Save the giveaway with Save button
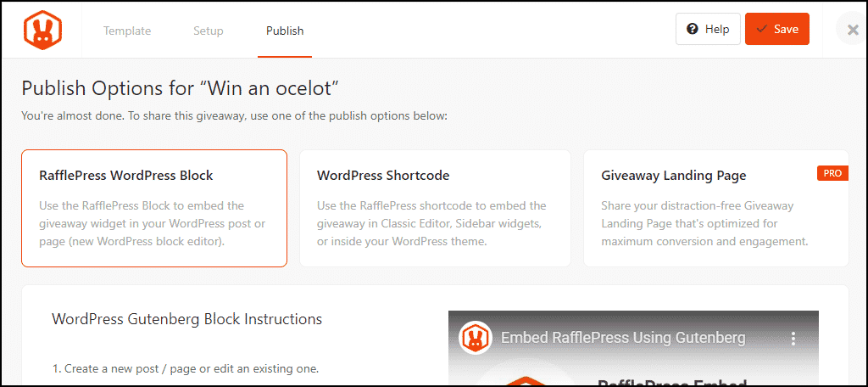868x387 pixels. click(x=776, y=30)
